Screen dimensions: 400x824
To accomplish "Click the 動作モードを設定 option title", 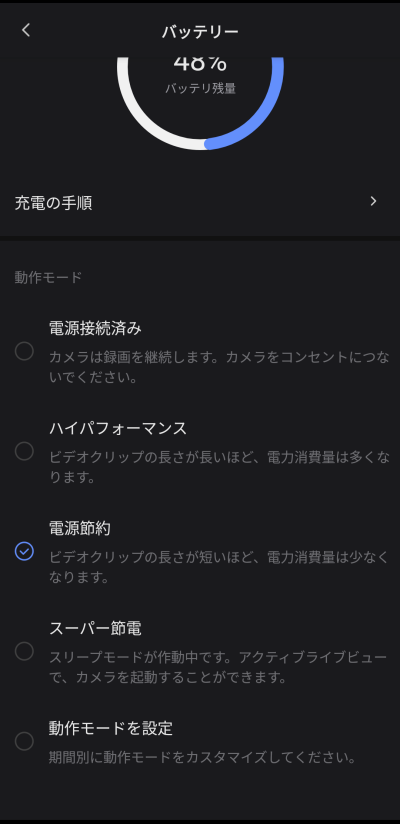I will tap(111, 728).
